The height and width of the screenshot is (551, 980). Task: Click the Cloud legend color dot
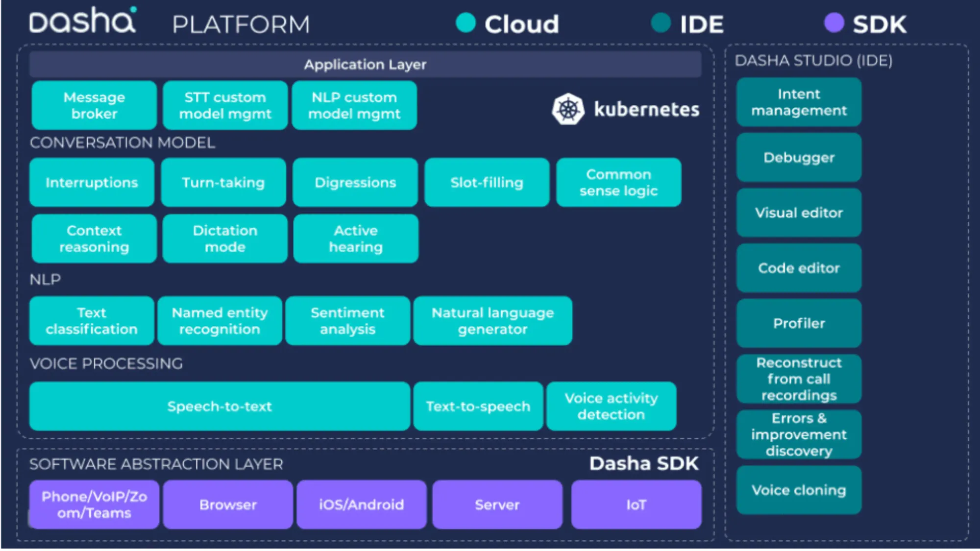point(465,23)
